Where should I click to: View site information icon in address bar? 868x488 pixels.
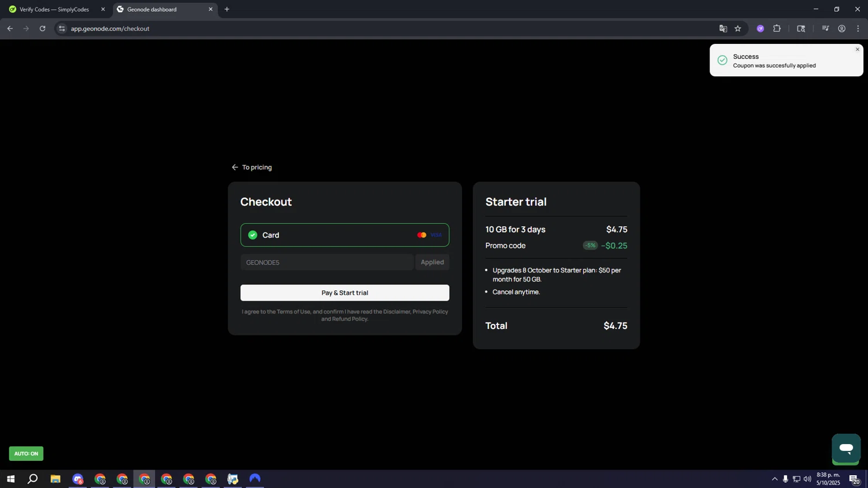tap(62, 28)
